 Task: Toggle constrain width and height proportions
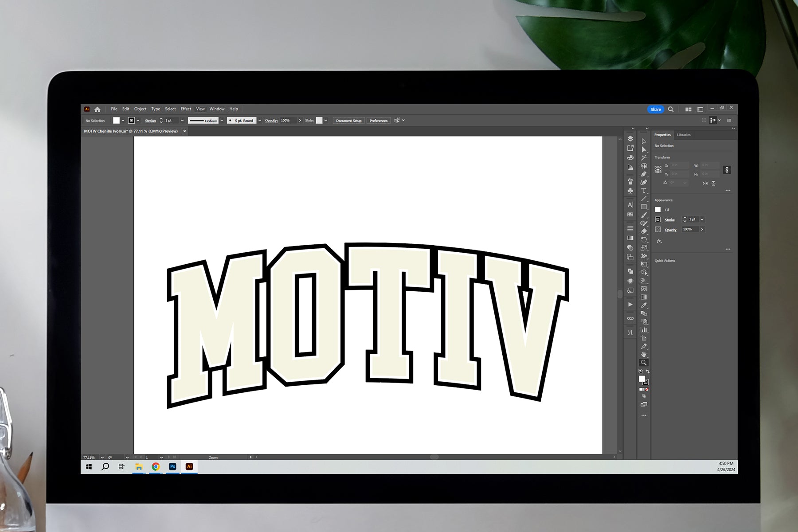pyautogui.click(x=727, y=170)
